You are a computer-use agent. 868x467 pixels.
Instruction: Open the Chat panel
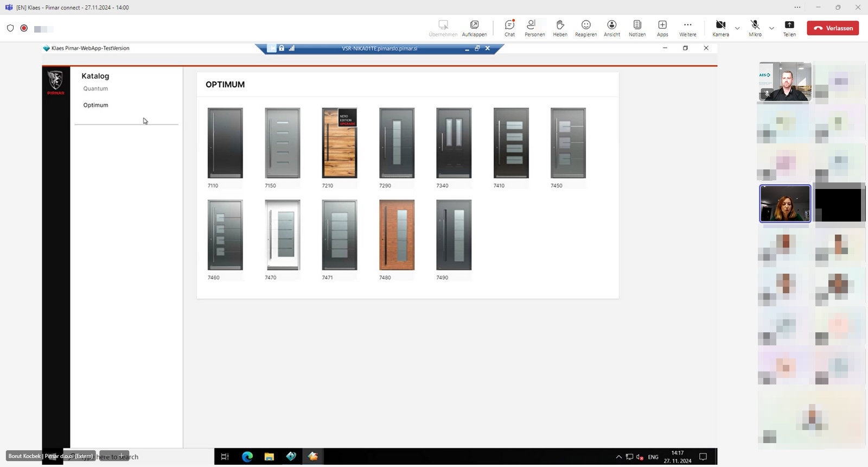(x=509, y=28)
